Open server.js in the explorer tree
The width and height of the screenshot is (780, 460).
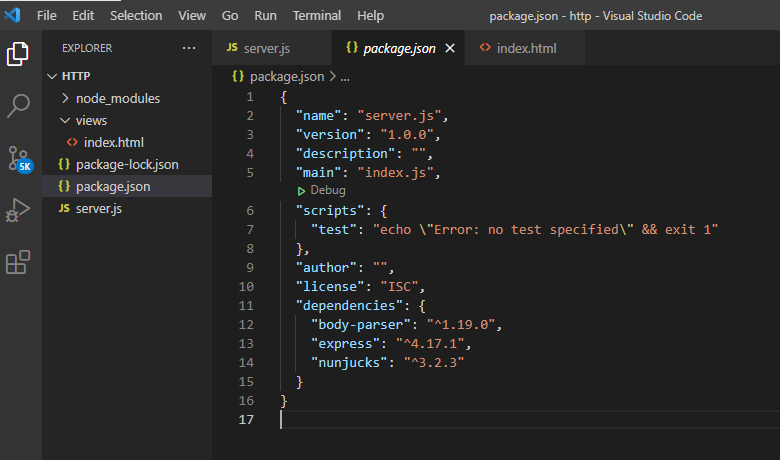click(x=98, y=208)
